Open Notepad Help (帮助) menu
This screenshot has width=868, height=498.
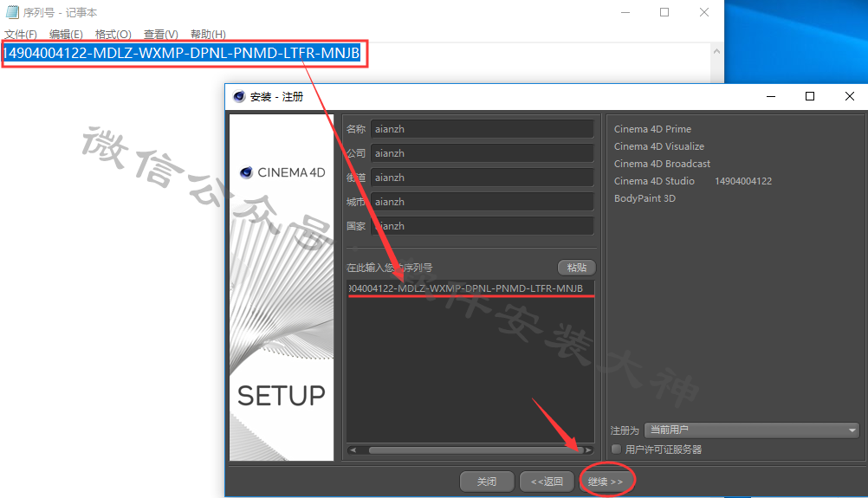(208, 35)
